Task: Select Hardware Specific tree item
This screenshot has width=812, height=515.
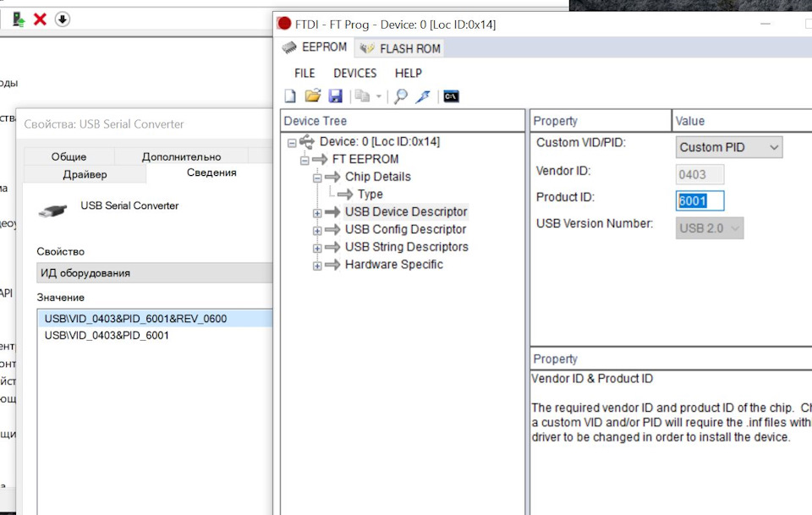Action: [393, 265]
